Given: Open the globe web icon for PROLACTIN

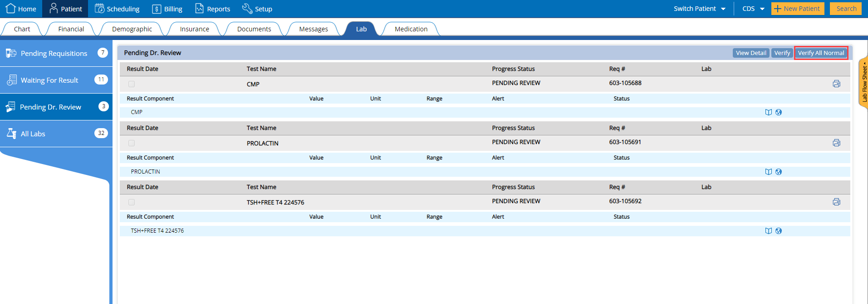Looking at the screenshot, I should [x=779, y=172].
